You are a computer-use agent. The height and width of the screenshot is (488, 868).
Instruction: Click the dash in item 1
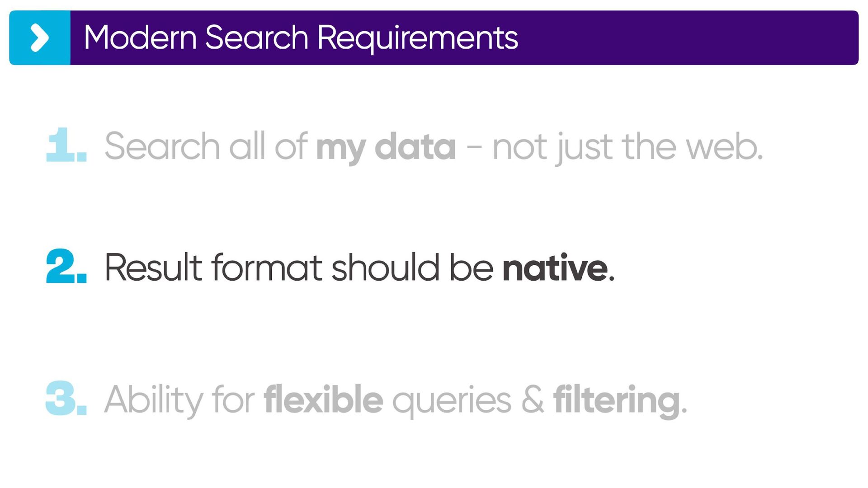pyautogui.click(x=474, y=147)
